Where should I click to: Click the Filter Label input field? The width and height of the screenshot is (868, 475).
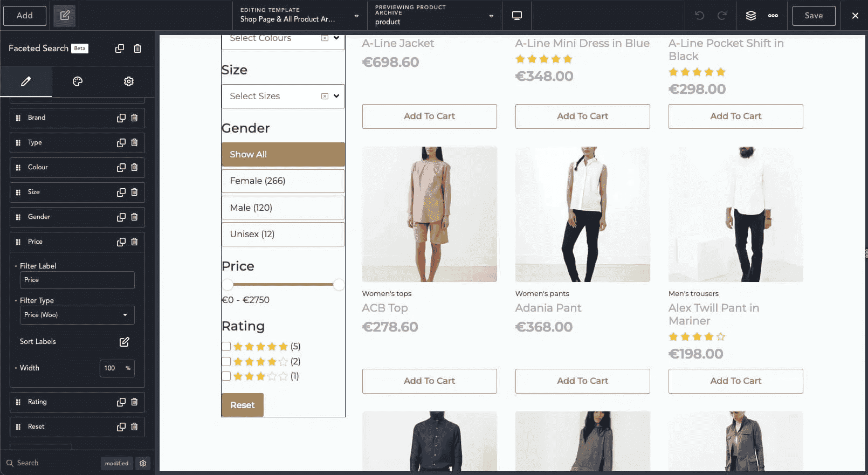pos(77,280)
